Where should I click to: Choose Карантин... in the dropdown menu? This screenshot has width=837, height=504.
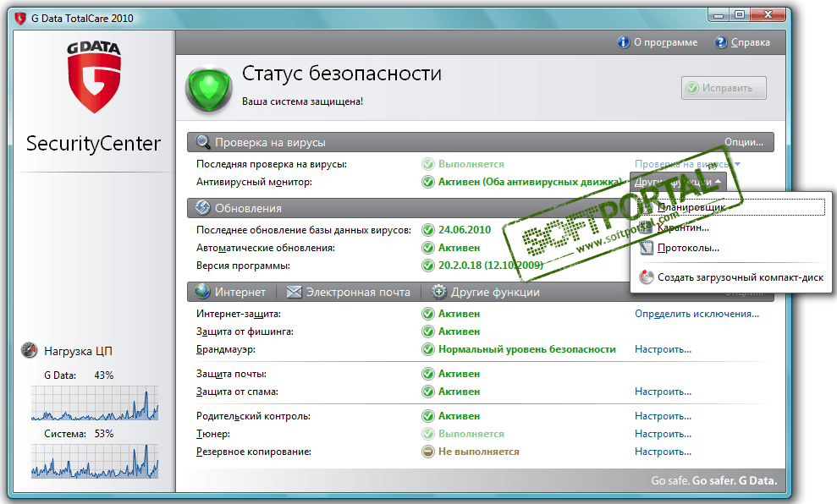click(x=730, y=227)
